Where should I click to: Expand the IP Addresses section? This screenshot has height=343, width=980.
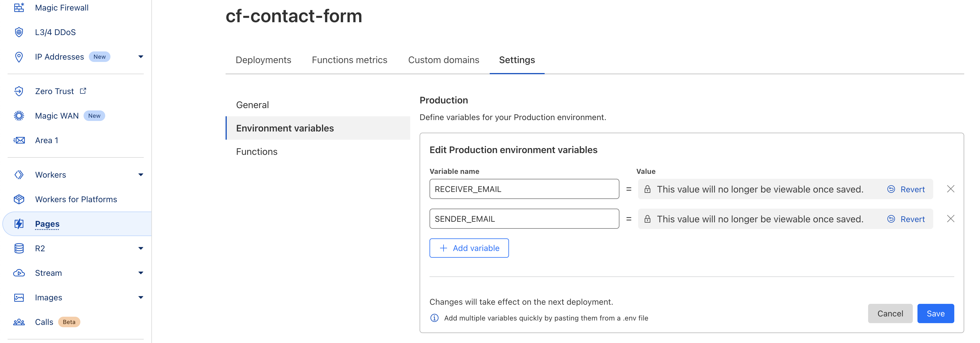pos(141,56)
